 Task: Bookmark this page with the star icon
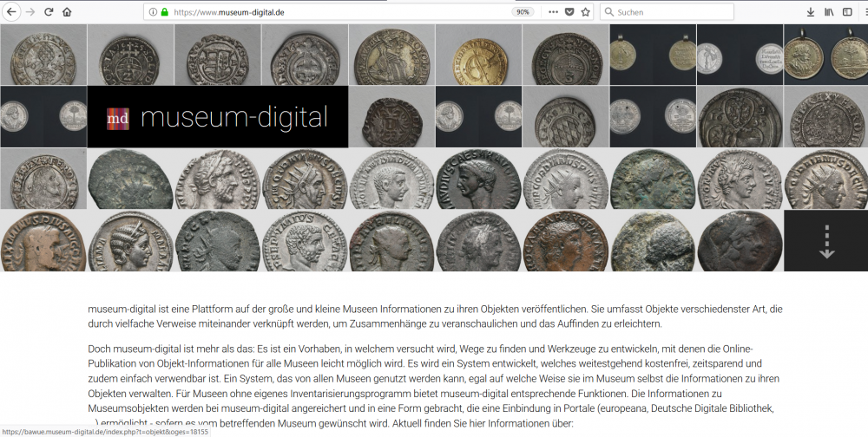pos(586,12)
